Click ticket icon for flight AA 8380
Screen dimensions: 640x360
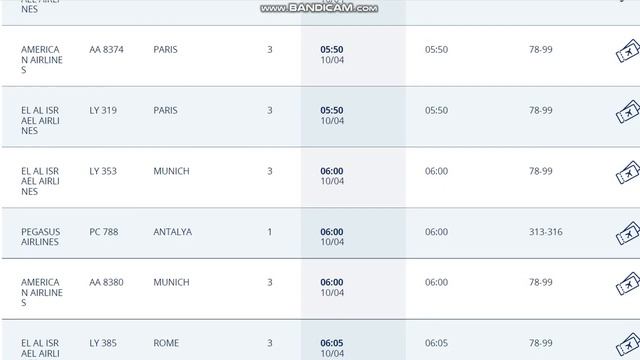click(x=628, y=284)
